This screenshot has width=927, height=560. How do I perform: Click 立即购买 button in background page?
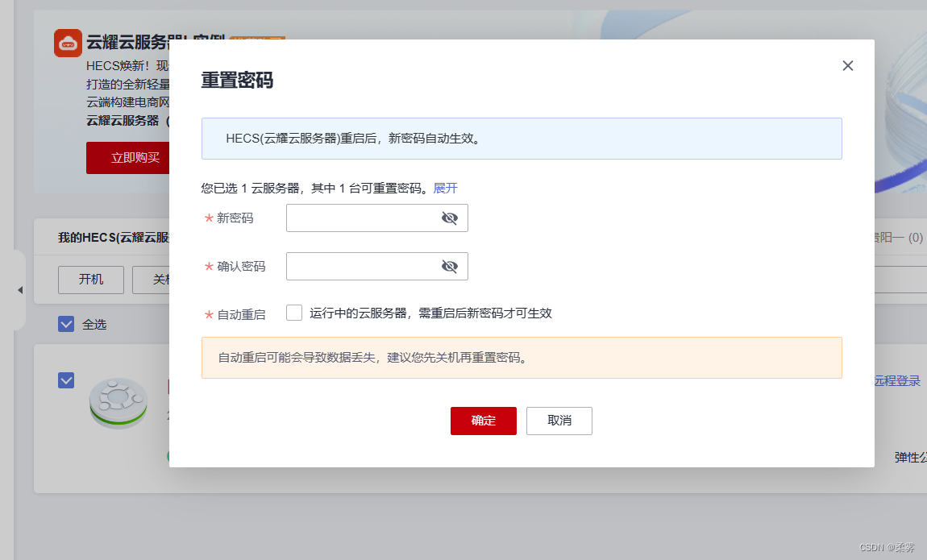(127, 158)
